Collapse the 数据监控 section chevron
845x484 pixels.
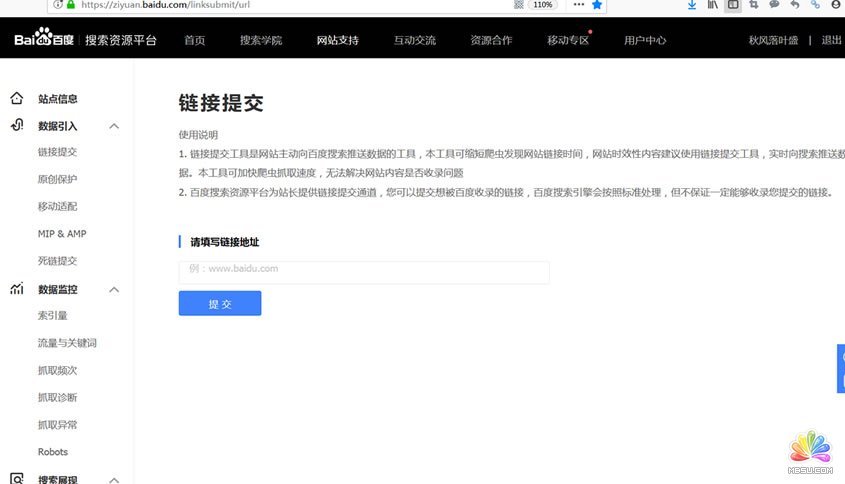tap(114, 290)
